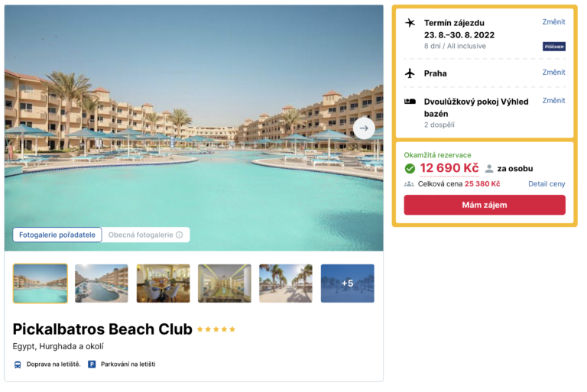Click the airport parking P icon
Image resolution: width=587 pixels, height=392 pixels.
92,364
